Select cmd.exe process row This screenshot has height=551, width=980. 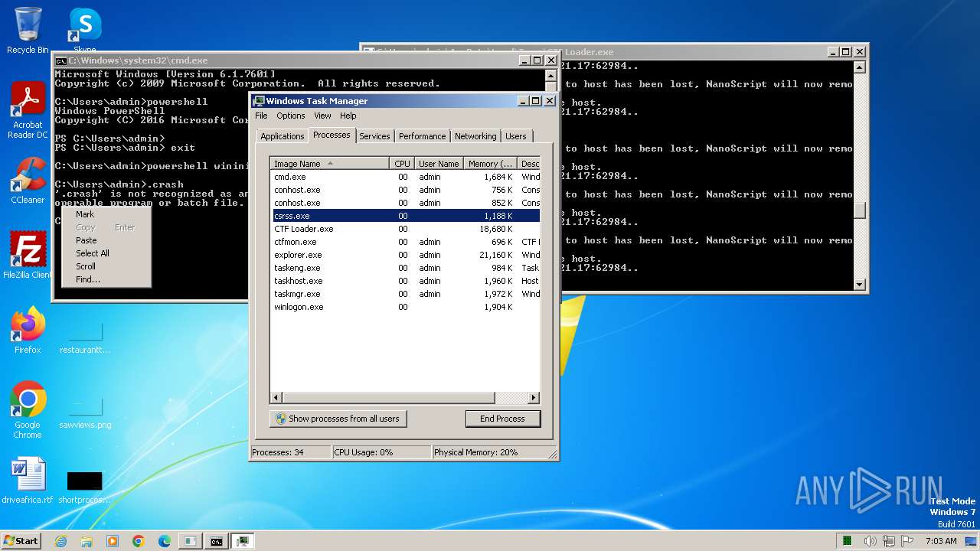click(x=406, y=177)
